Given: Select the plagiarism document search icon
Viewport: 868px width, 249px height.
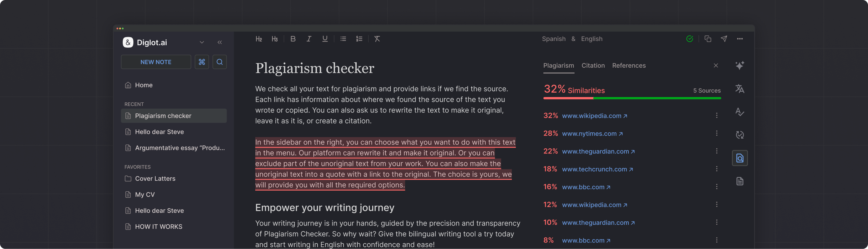Looking at the screenshot, I should [x=740, y=158].
